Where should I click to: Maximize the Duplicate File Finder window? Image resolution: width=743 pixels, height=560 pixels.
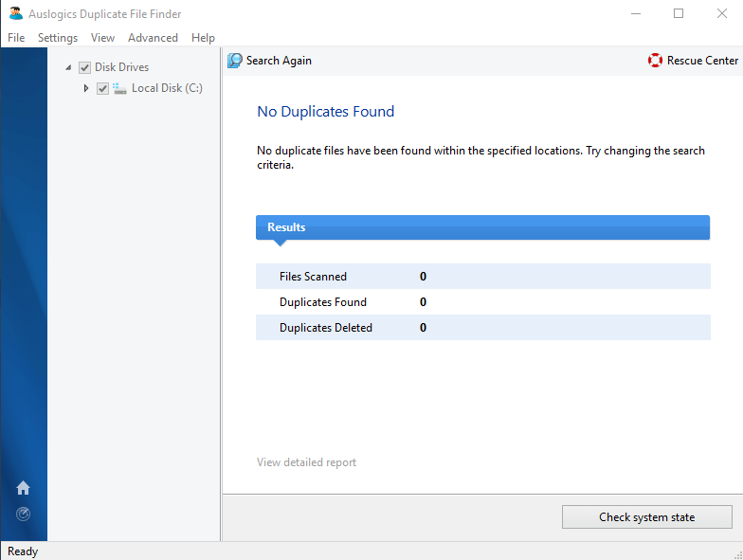(x=679, y=13)
